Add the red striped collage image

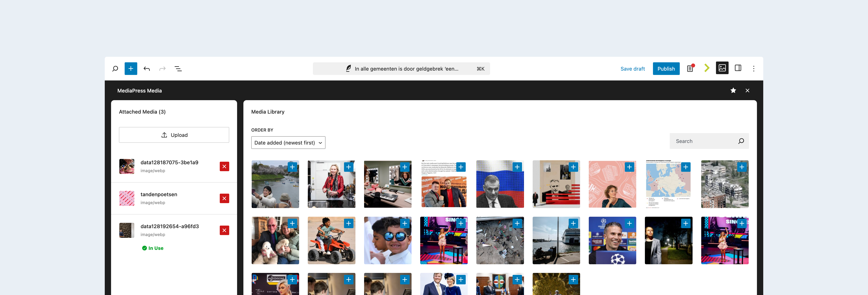[x=573, y=167]
